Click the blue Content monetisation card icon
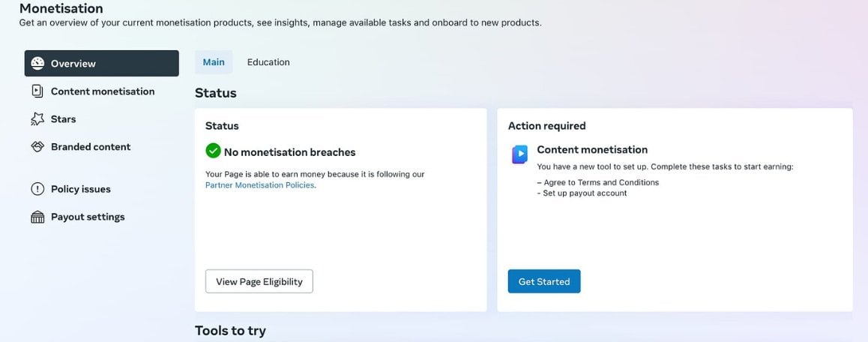The image size is (868, 342). click(x=519, y=154)
